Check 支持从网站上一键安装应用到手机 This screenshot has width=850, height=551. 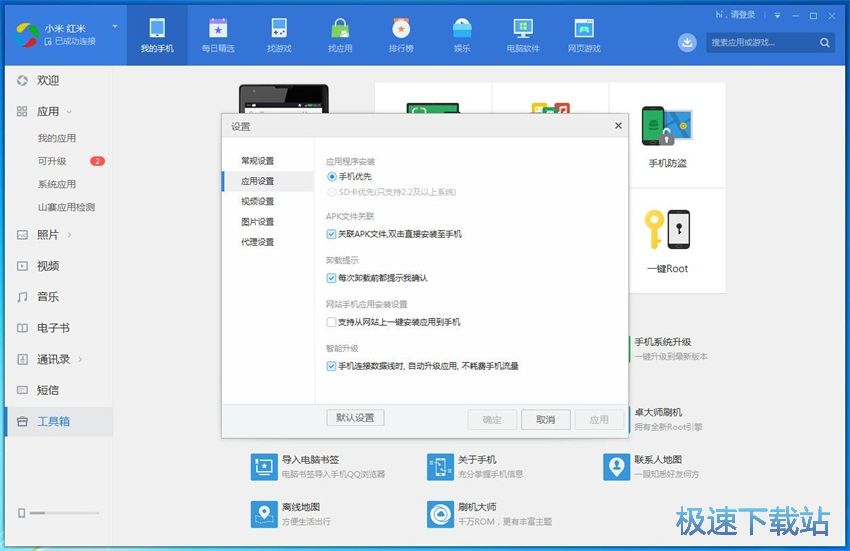pyautogui.click(x=331, y=322)
